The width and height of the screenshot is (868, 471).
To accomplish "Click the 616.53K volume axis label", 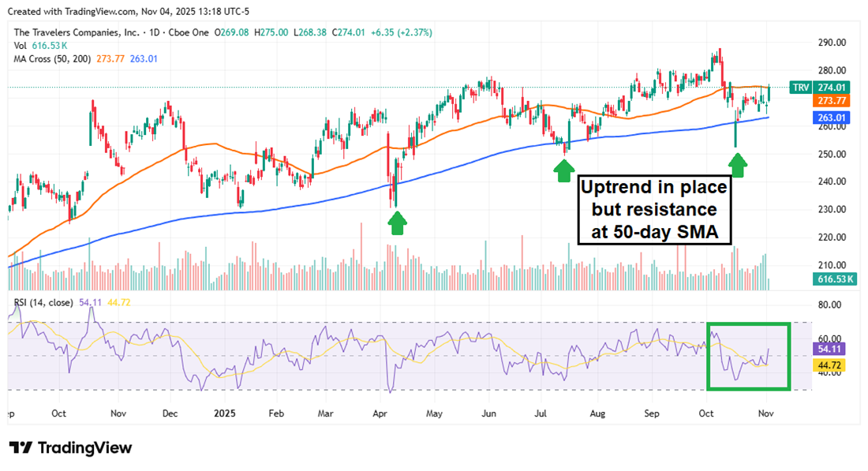I will tap(836, 279).
